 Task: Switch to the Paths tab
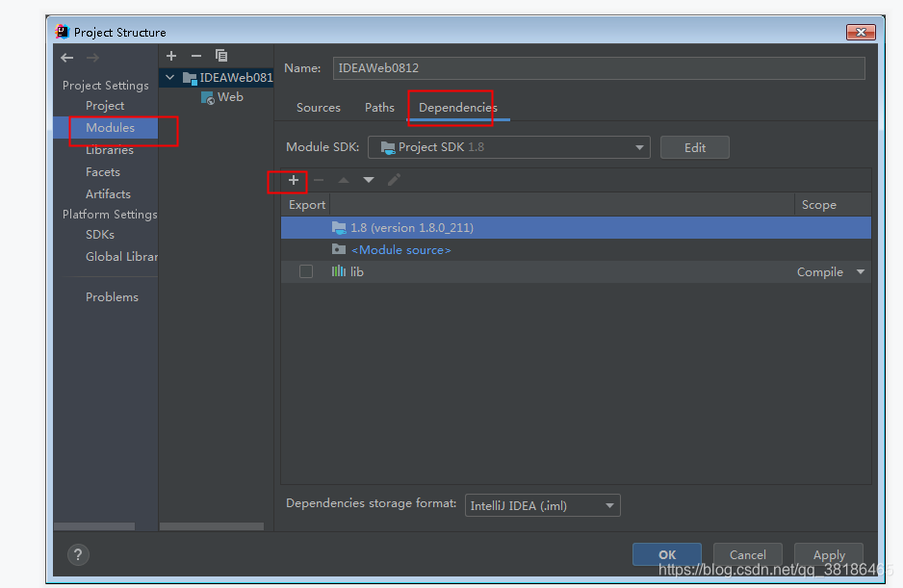pos(379,108)
